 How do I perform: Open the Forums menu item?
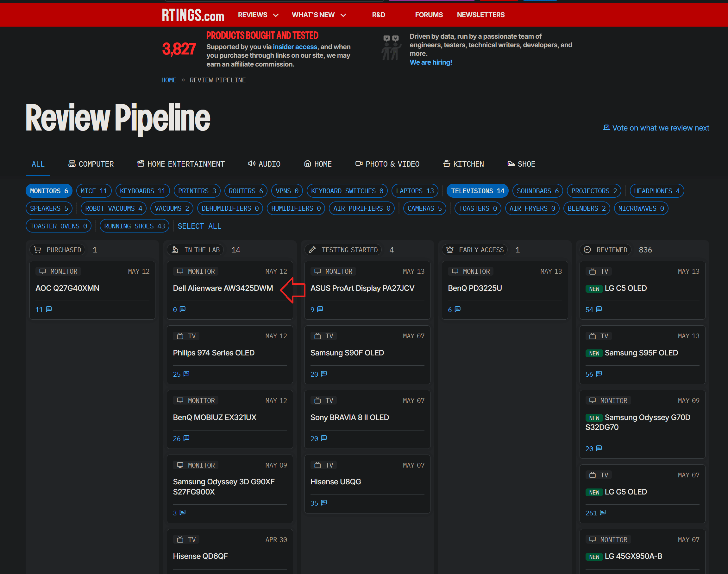click(429, 15)
